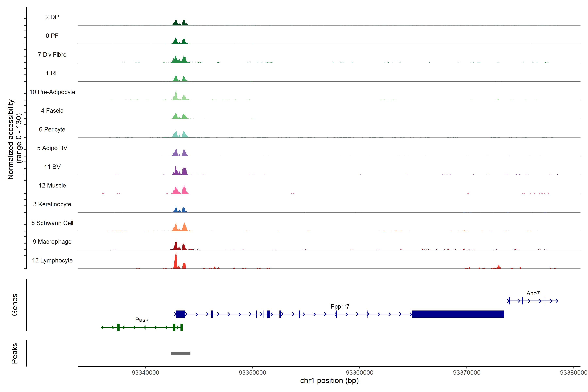Image resolution: width=588 pixels, height=392 pixels.
Task: Click the 8 Schwann Cell orange peak
Action: (x=185, y=227)
